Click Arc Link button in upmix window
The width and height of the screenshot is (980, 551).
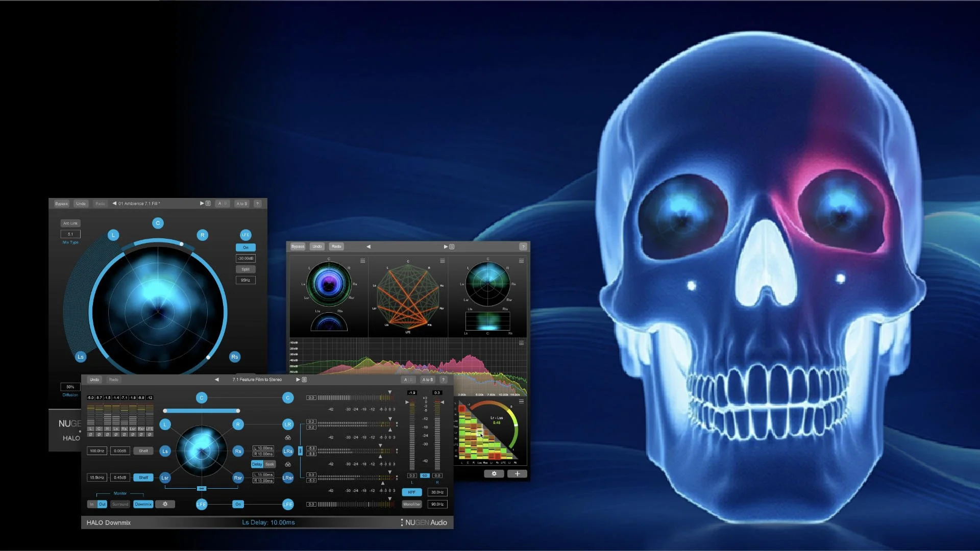[x=70, y=223]
